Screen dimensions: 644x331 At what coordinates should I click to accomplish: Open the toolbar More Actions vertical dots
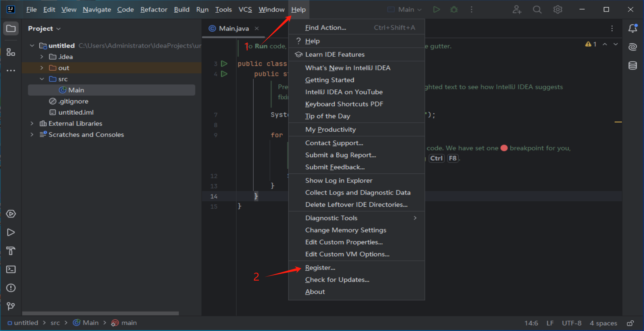click(x=471, y=10)
